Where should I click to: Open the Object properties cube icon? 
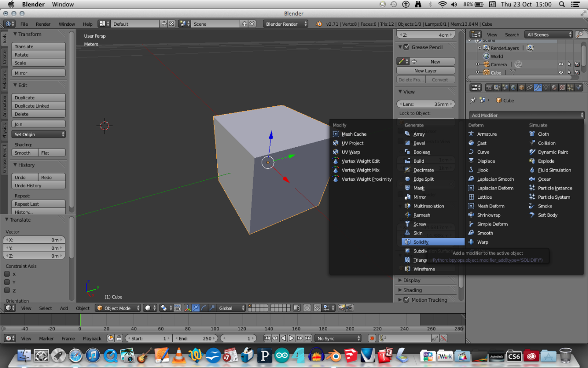click(521, 87)
